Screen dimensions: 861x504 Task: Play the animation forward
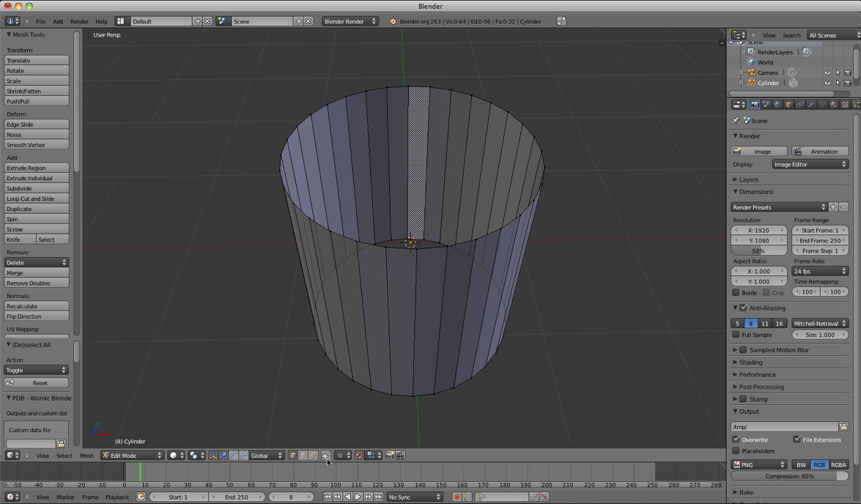coord(358,497)
